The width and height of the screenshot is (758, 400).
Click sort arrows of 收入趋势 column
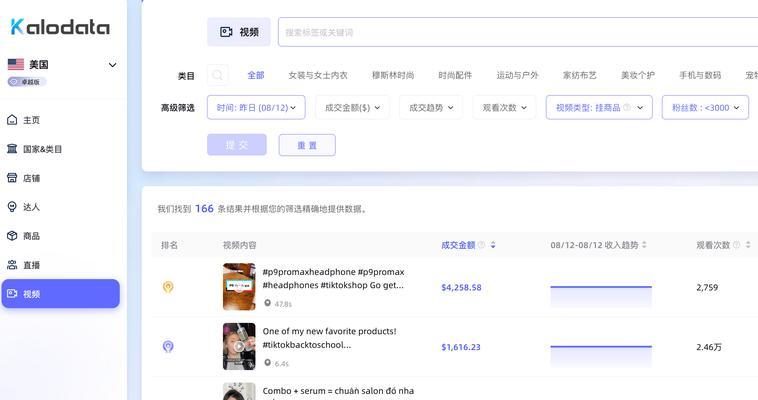coord(644,245)
